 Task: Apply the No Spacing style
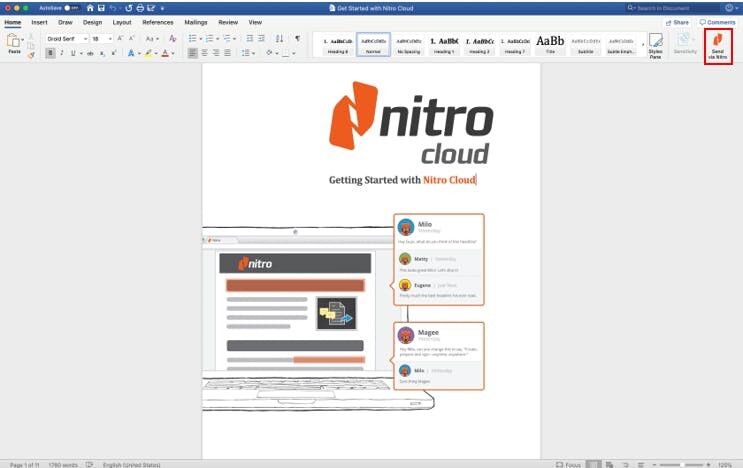tap(408, 45)
